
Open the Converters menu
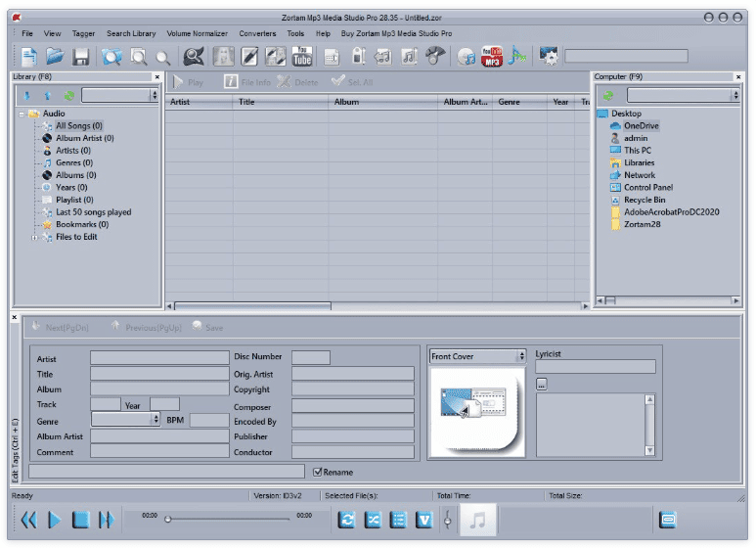point(257,34)
